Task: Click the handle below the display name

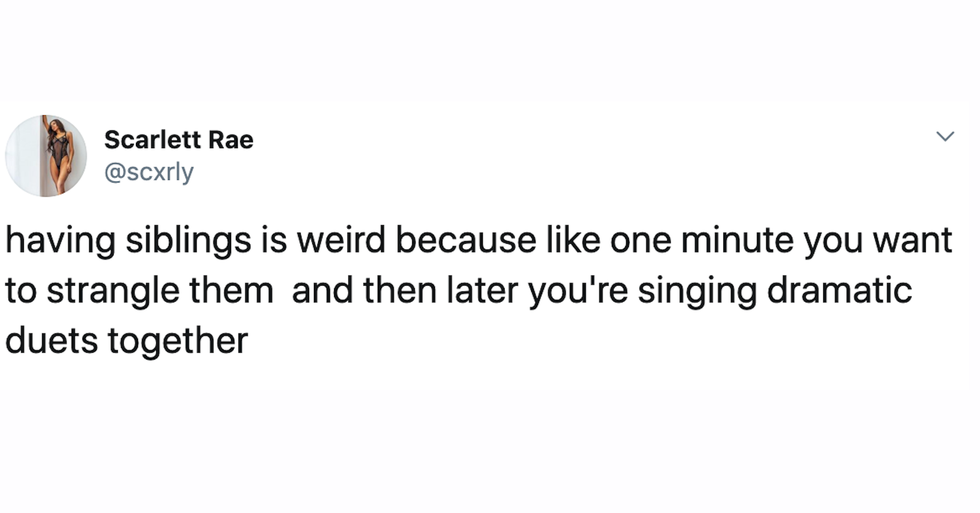Action: coord(149,171)
